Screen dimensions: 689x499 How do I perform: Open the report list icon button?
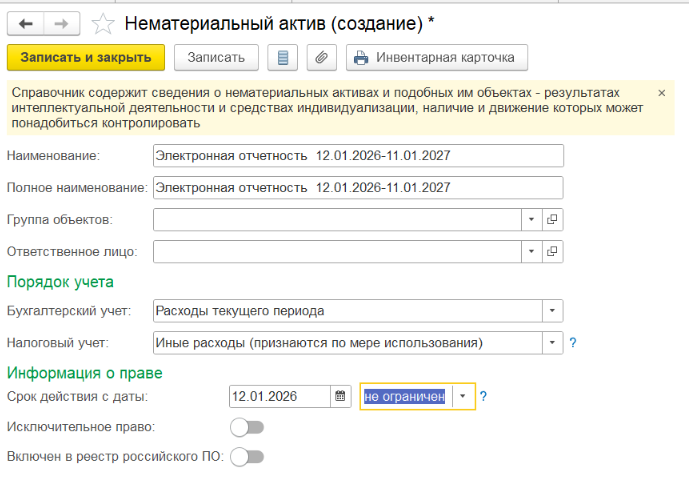[x=281, y=58]
